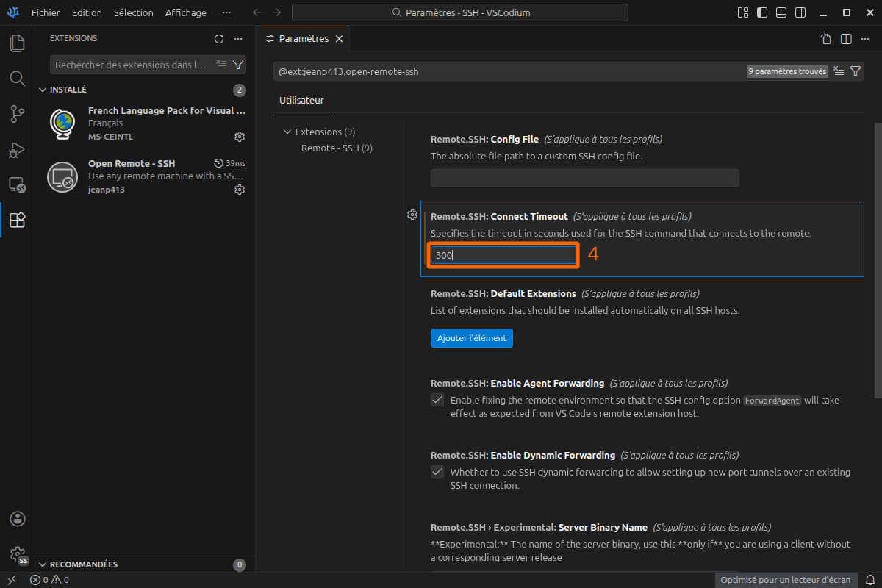Toggle bottom panel visibility
Viewport: 882px width, 588px height.
[x=781, y=12]
